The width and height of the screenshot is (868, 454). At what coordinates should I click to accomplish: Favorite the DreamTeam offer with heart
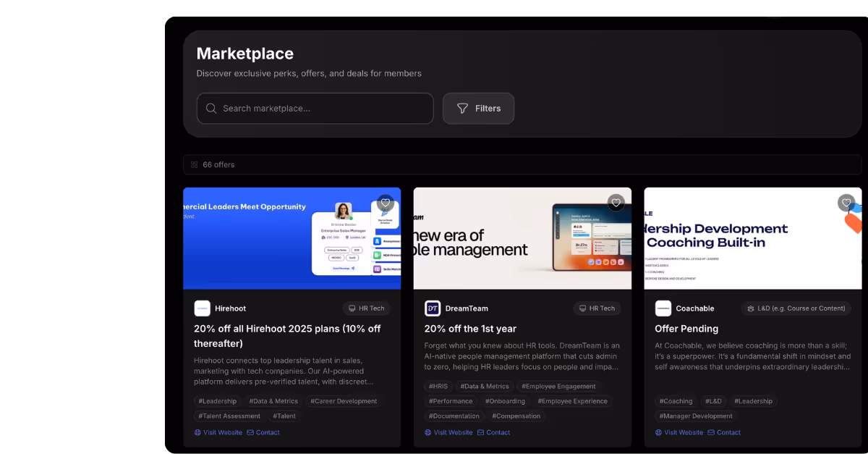pyautogui.click(x=616, y=203)
